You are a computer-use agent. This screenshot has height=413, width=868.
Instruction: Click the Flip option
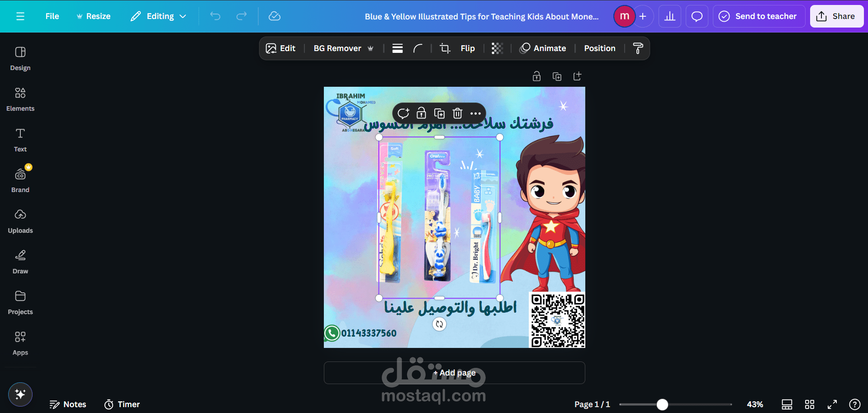[468, 48]
